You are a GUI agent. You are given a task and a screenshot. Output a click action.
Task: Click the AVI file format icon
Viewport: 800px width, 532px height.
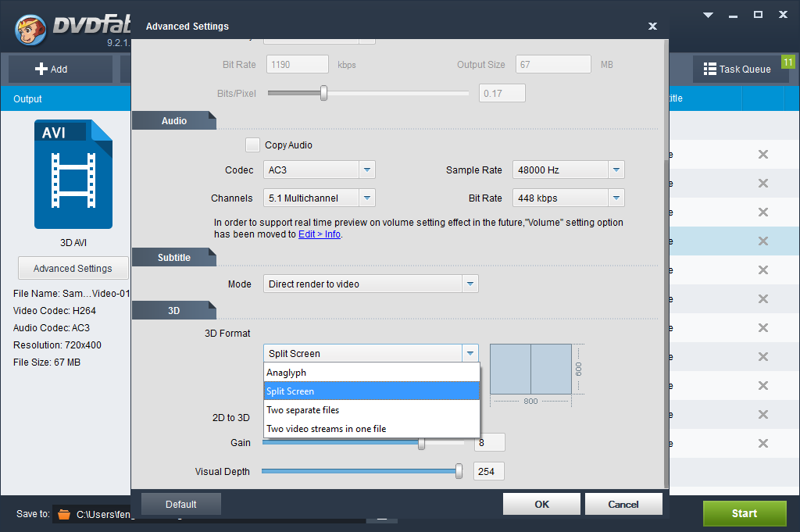73,174
